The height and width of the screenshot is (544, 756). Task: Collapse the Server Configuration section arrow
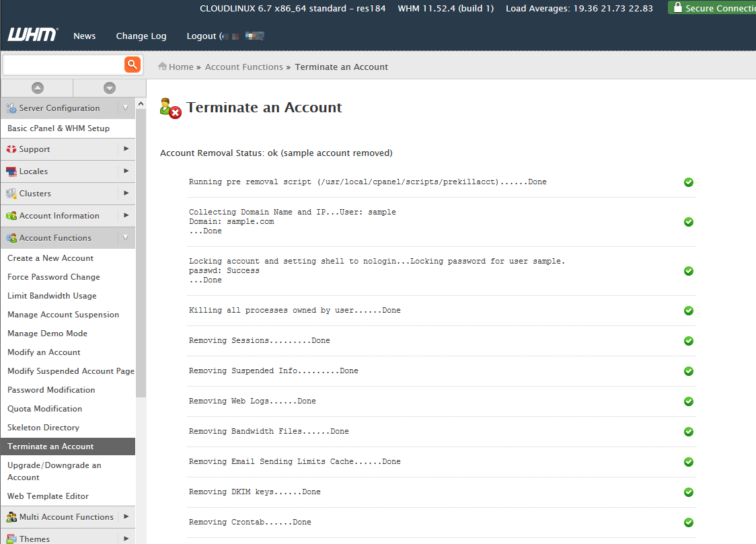(126, 108)
